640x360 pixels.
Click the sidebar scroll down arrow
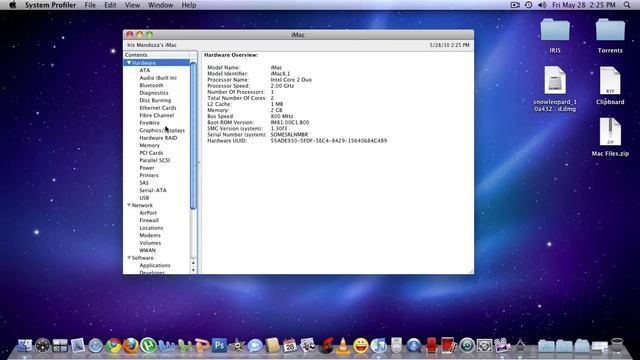(193, 270)
